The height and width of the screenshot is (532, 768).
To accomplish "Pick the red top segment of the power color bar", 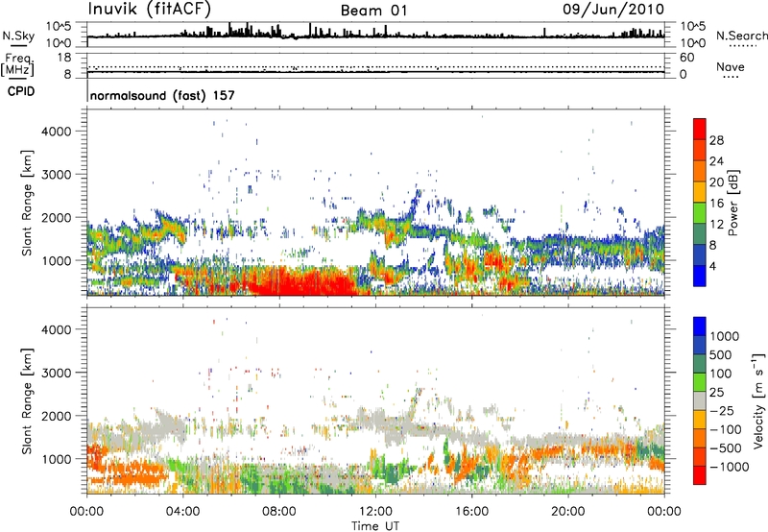I will [x=700, y=129].
